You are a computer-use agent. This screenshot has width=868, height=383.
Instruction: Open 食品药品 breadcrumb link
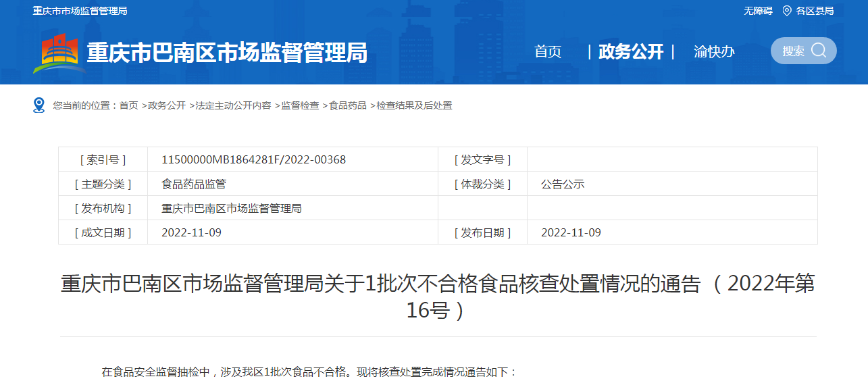click(x=348, y=105)
